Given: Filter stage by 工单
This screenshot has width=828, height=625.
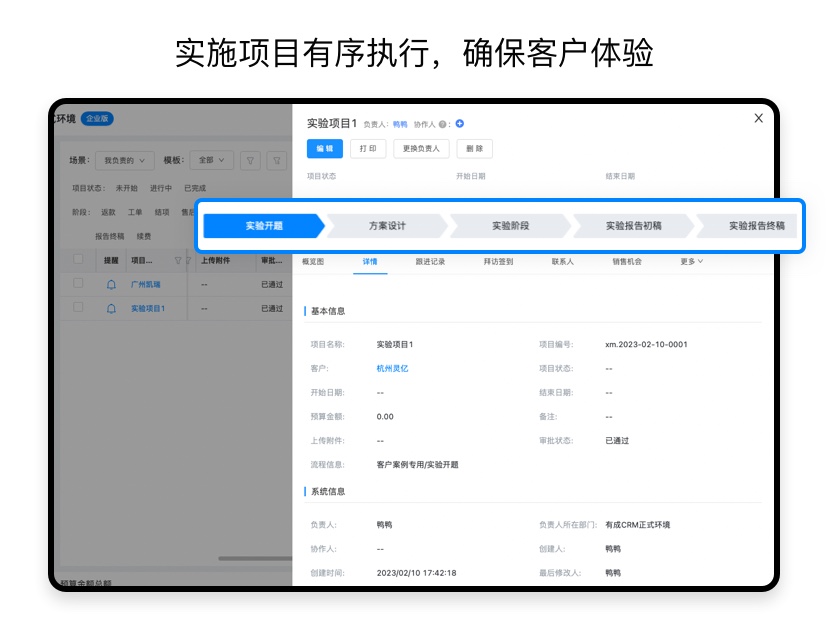Looking at the screenshot, I should [135, 212].
